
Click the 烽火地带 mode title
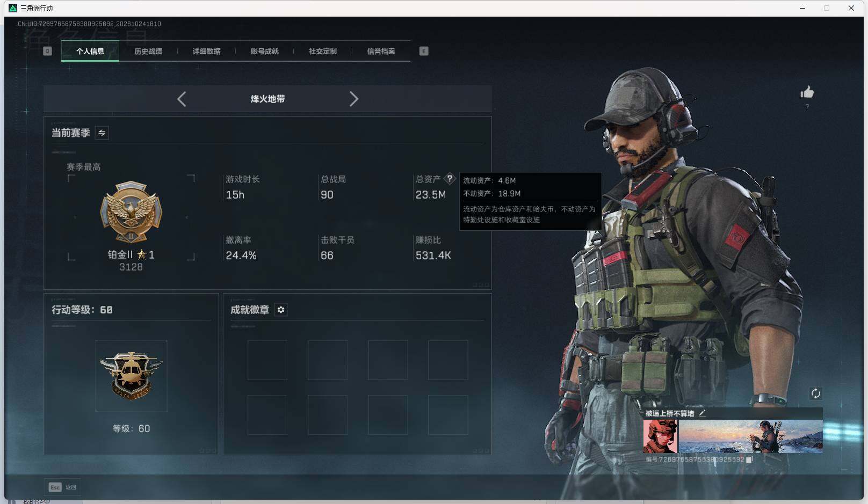[x=267, y=99]
